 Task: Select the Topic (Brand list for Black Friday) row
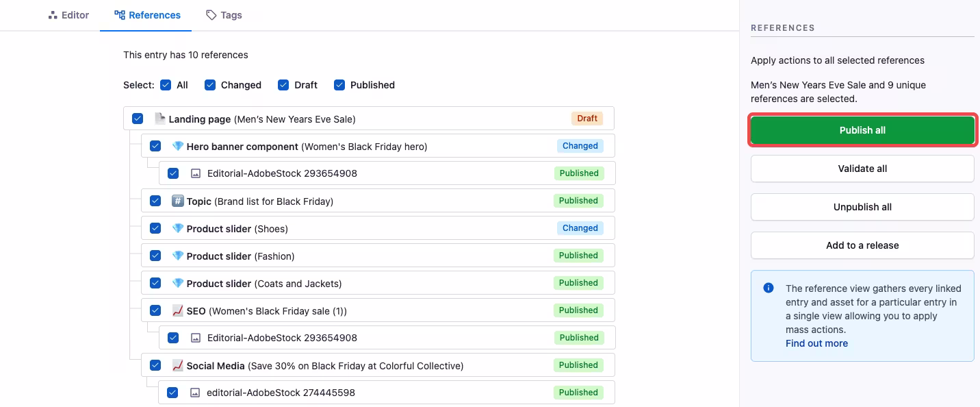[378, 201]
